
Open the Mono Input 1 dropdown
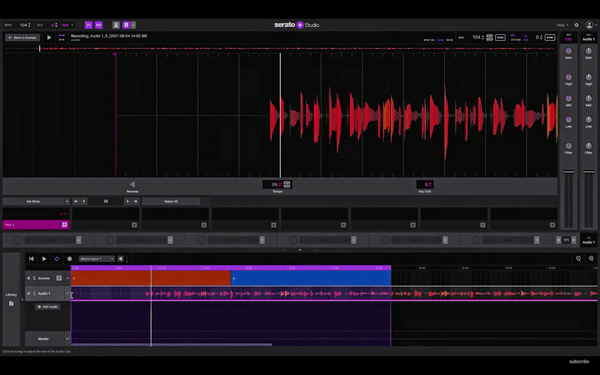coord(96,259)
